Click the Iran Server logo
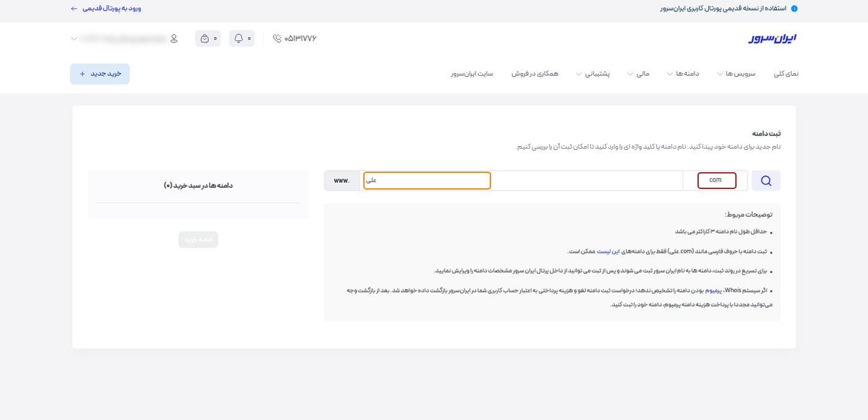The image size is (868, 420). click(x=771, y=38)
